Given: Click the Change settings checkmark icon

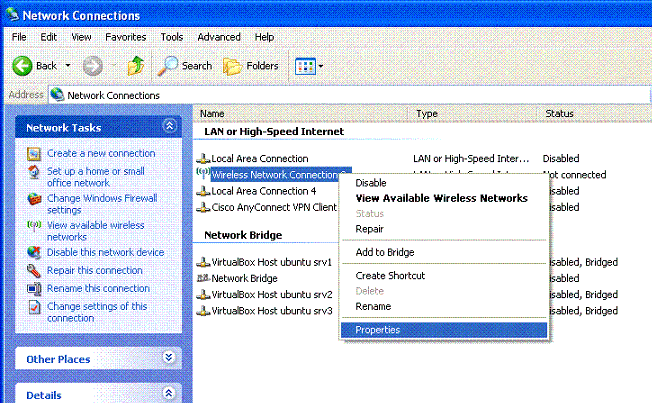Looking at the screenshot, I should coord(34,307).
